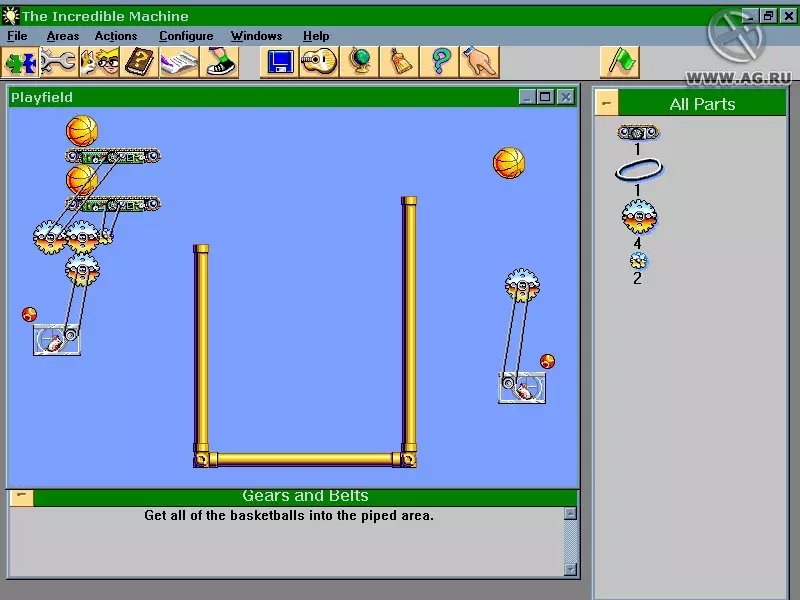Click the gear above the right mouse cage
The height and width of the screenshot is (600, 800).
(522, 285)
